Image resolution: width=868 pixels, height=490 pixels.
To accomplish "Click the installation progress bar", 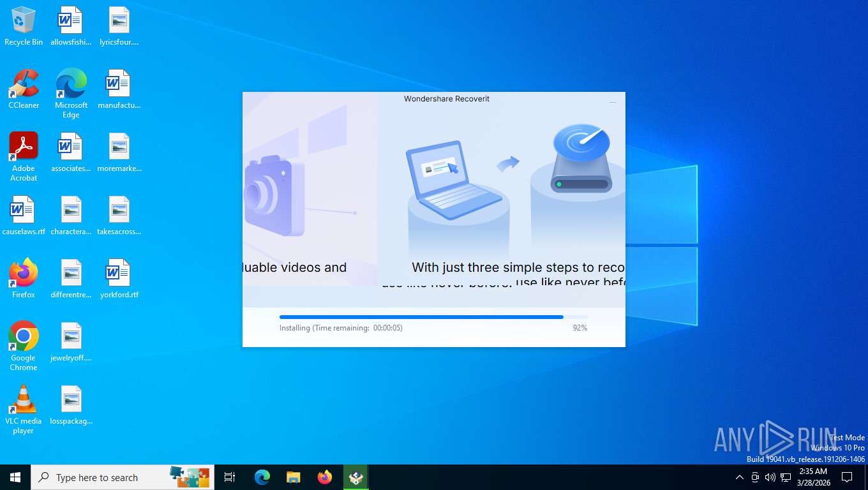I will (433, 317).
